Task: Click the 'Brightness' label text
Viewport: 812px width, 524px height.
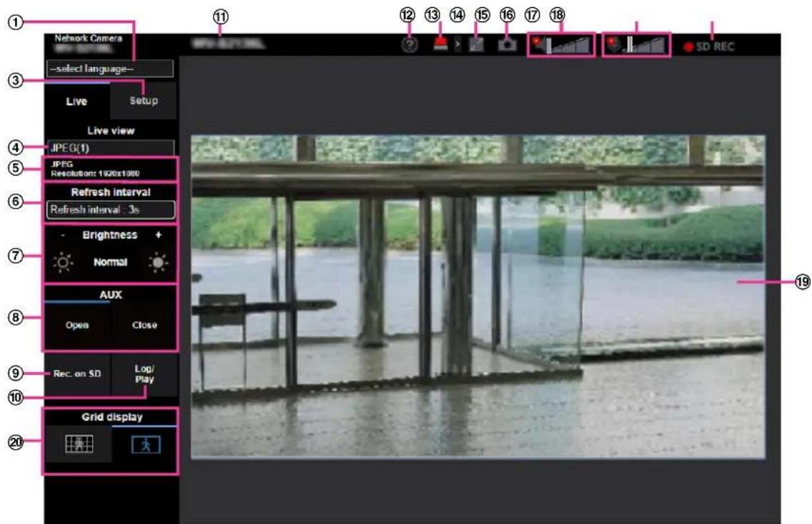Action: tap(110, 235)
